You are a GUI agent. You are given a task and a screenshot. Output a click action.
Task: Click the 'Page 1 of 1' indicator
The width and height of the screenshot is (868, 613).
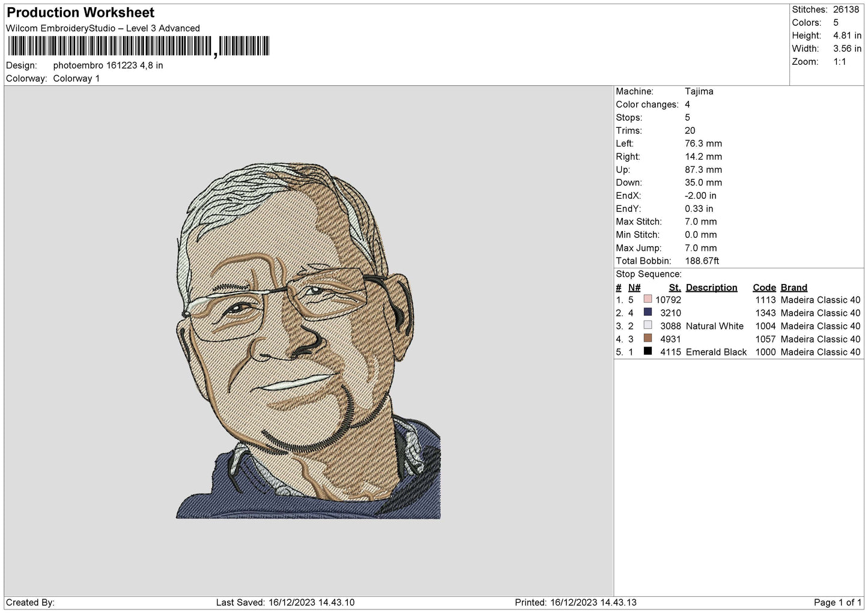pyautogui.click(x=838, y=603)
